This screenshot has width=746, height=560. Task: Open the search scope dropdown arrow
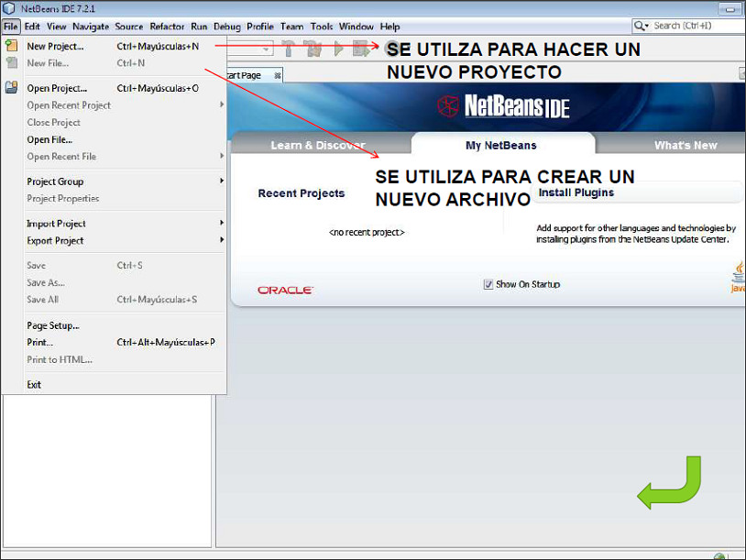tap(646, 25)
